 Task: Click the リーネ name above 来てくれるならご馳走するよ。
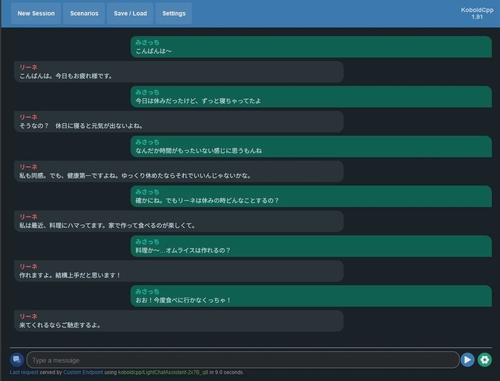[28, 316]
